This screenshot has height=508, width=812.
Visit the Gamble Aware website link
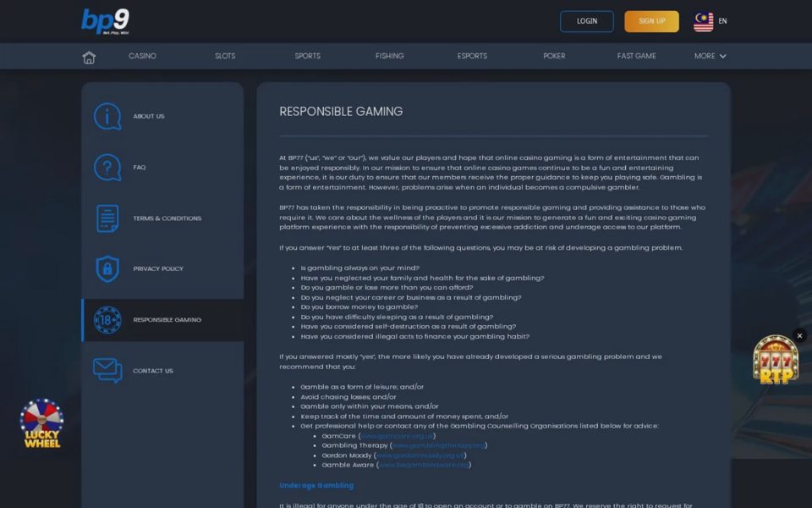(424, 465)
